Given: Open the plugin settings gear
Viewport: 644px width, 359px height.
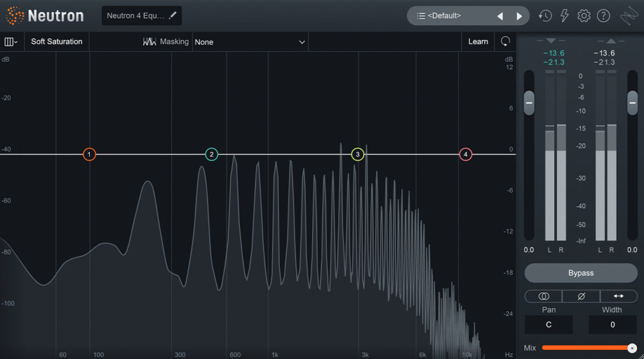Looking at the screenshot, I should point(584,15).
